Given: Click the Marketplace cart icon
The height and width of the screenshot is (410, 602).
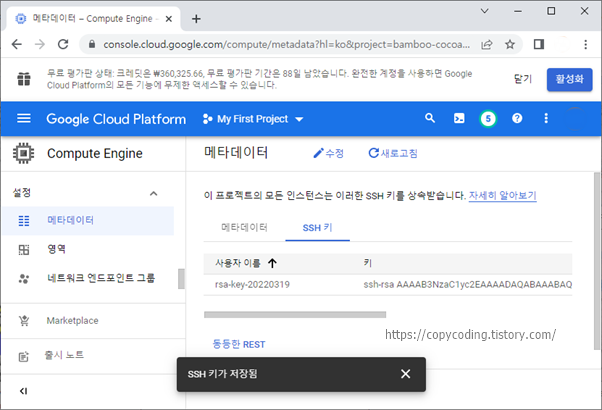Looking at the screenshot, I should coord(24,320).
